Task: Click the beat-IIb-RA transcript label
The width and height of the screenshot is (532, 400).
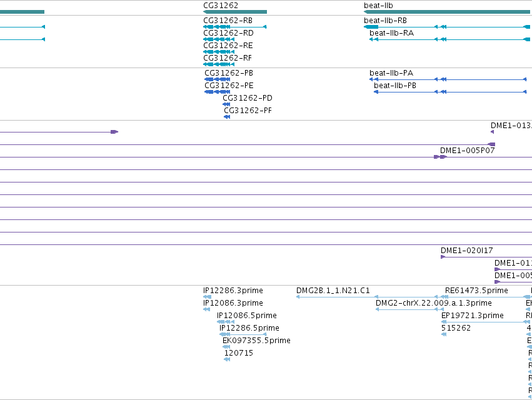Action: point(391,33)
